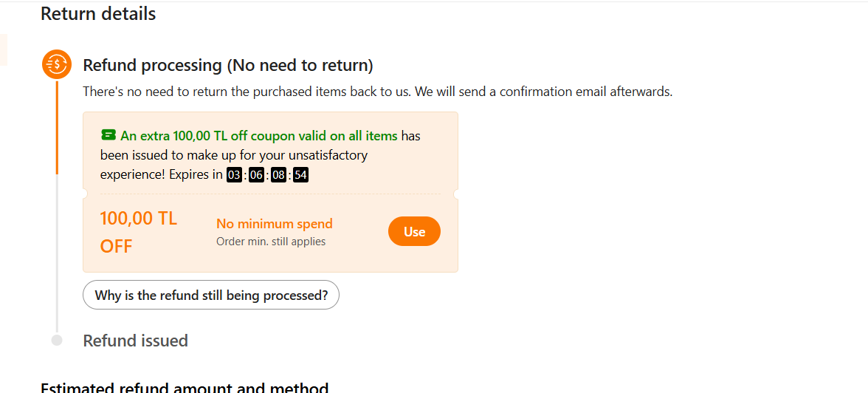Click the countdown box showing 06
This screenshot has width=868, height=393.
point(256,175)
